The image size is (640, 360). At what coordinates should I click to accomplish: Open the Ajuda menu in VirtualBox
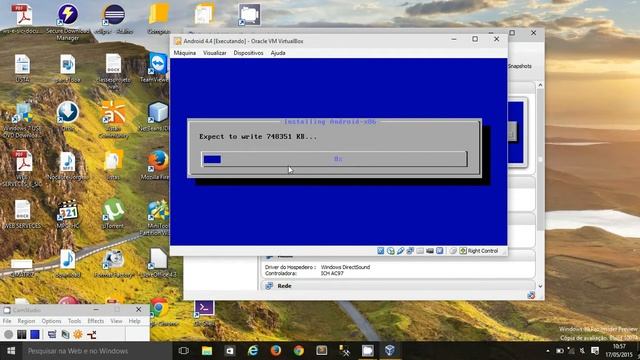pyautogui.click(x=278, y=53)
